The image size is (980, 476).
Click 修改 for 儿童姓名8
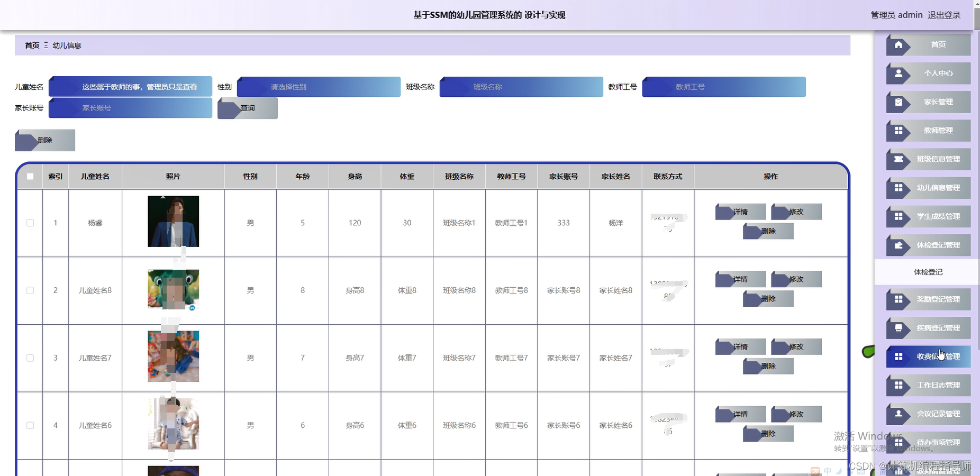(796, 279)
